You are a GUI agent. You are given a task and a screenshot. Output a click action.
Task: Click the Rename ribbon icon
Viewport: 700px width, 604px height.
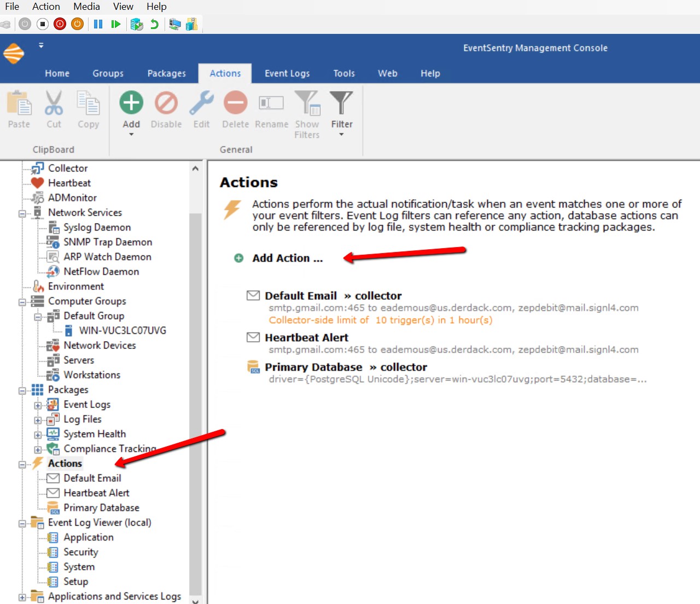click(271, 103)
